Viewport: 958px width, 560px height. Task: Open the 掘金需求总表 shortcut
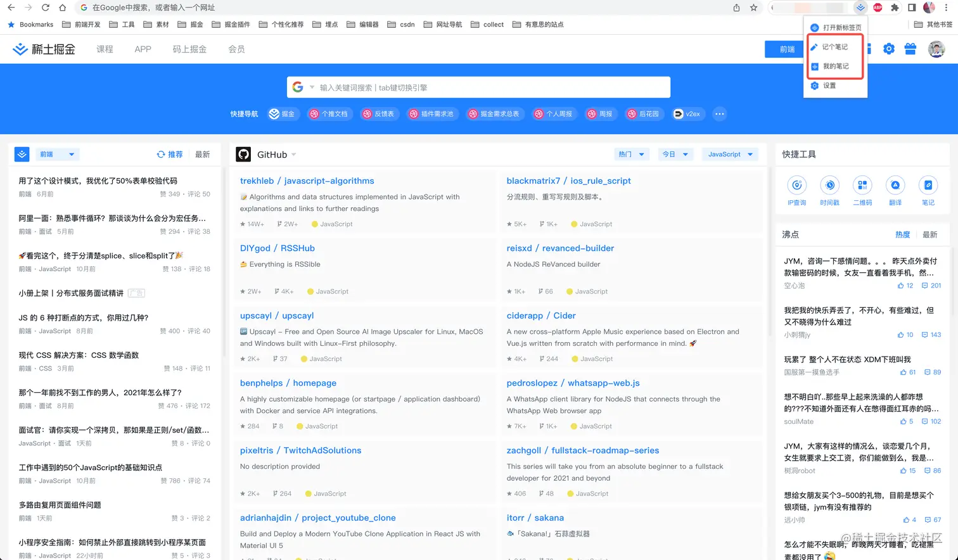click(494, 114)
